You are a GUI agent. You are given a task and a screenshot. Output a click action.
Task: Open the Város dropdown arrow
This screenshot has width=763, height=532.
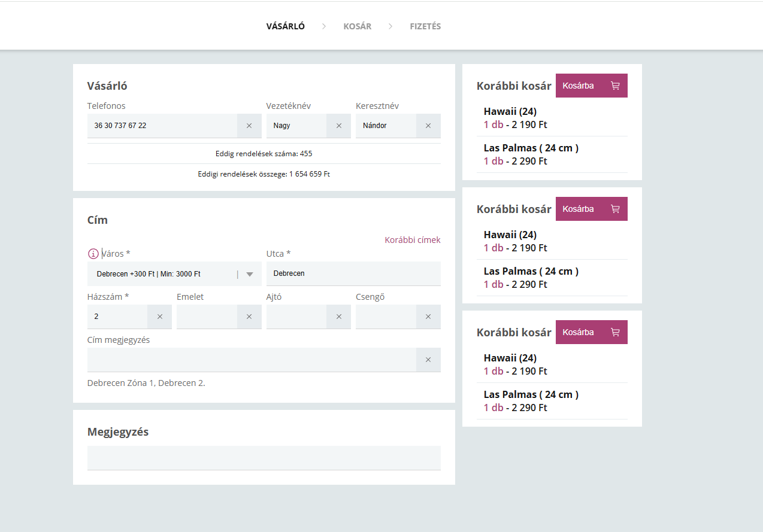250,274
